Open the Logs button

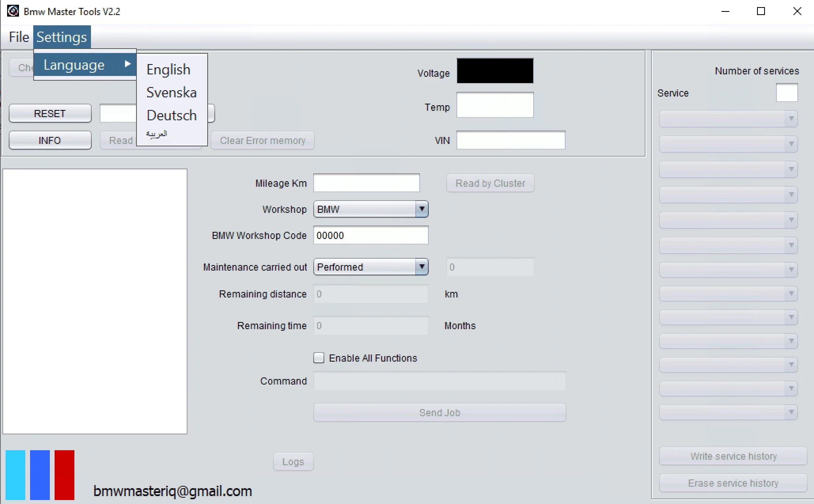[293, 462]
